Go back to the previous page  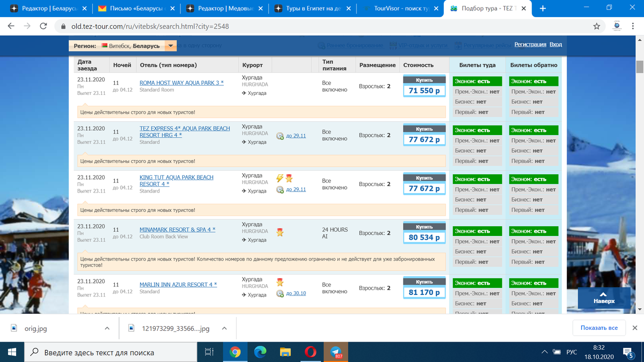[x=11, y=26]
